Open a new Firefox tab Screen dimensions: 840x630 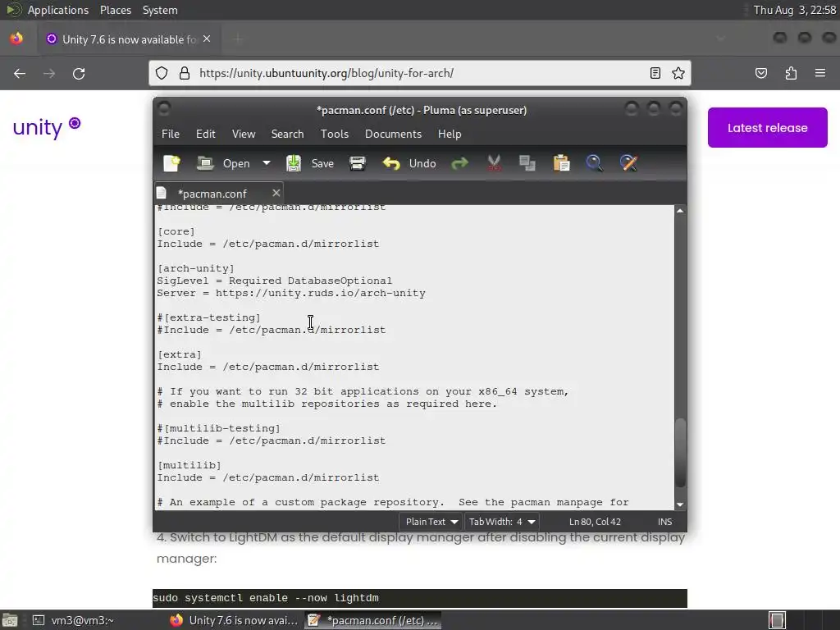[x=239, y=39]
